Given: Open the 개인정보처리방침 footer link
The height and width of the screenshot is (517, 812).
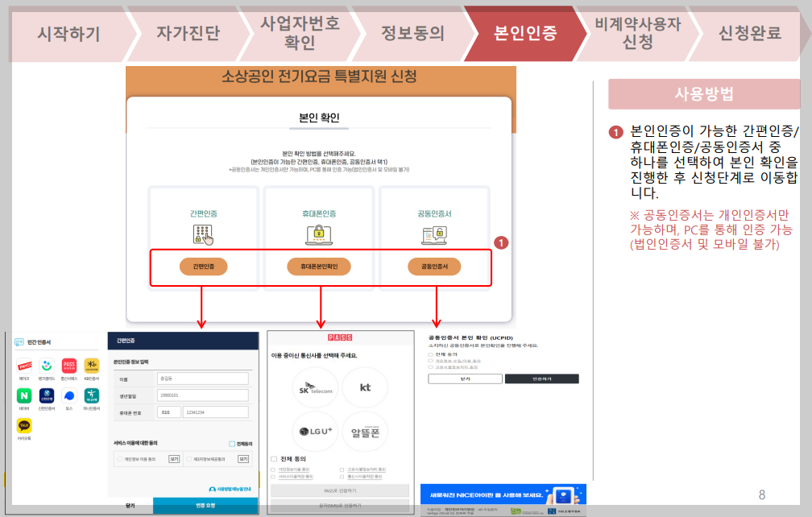Looking at the screenshot, I should point(459,510).
